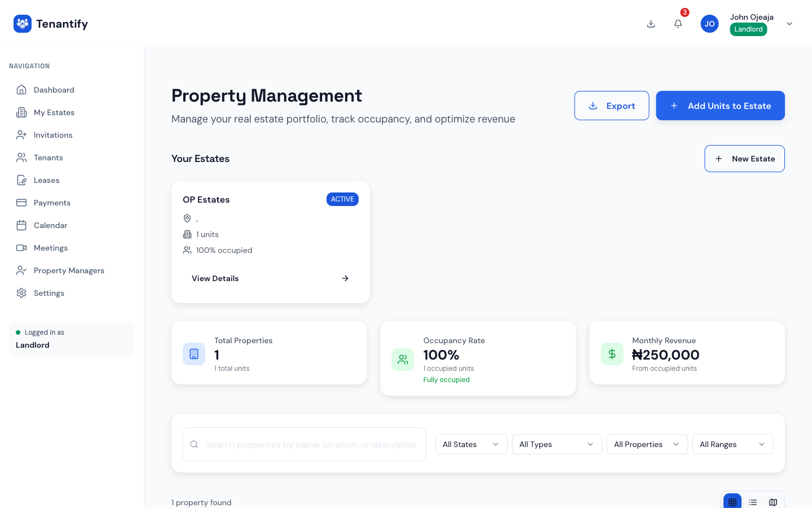This screenshot has width=812, height=508.
Task: Click the ₦250,000 revenue value
Action: [666, 355]
